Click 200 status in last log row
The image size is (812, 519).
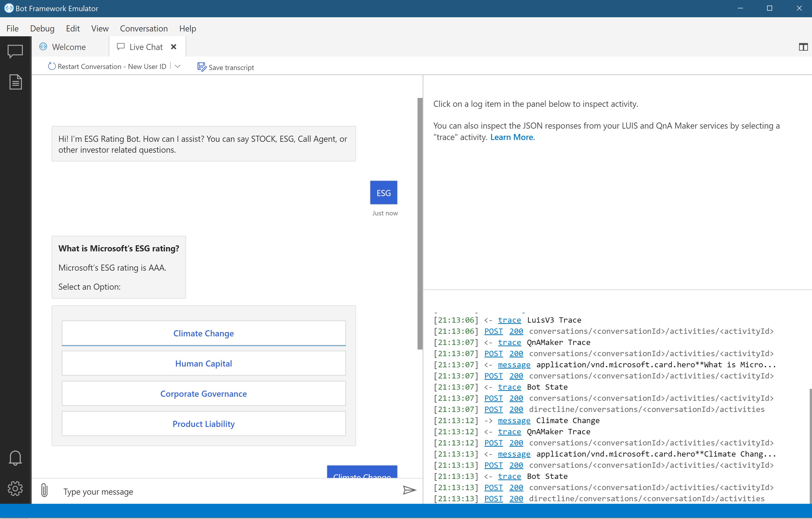[x=516, y=498]
